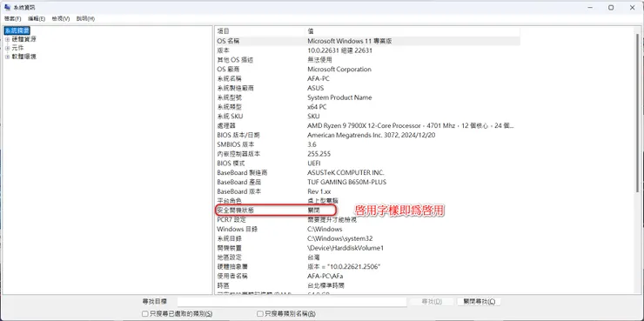Click the value System Product Name

tap(339, 97)
